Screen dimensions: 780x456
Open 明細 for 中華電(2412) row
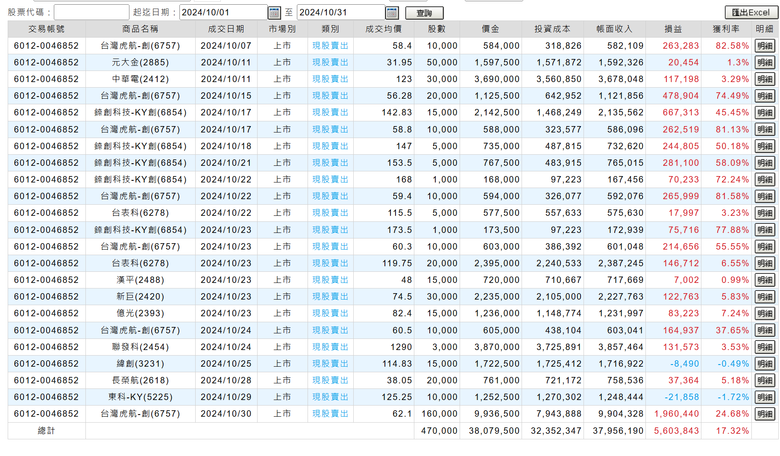point(765,79)
